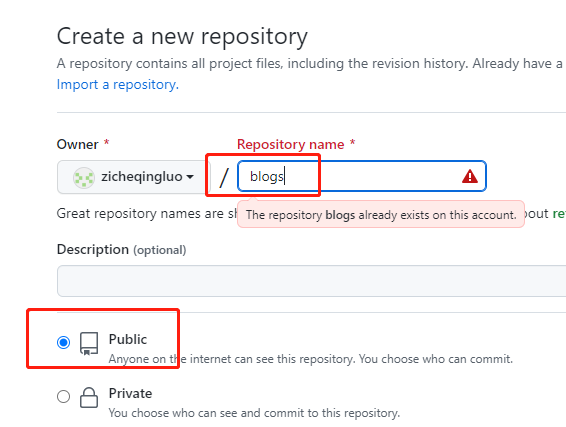Select the Public radio button
This screenshot has height=427, width=566.
(x=64, y=342)
